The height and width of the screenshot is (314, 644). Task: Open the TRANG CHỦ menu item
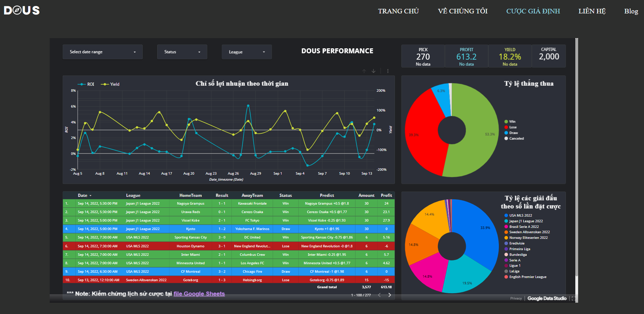[x=398, y=11]
